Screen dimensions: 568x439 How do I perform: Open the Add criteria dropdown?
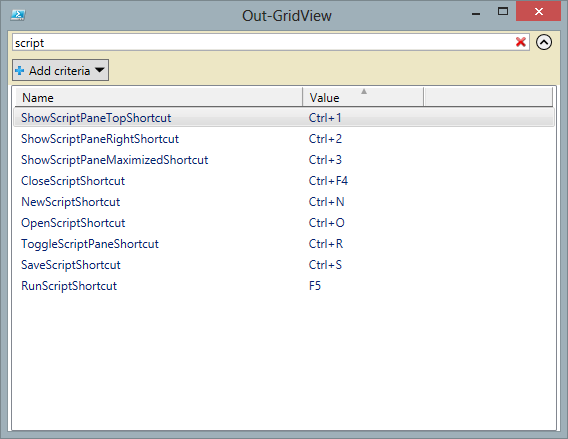pyautogui.click(x=60, y=70)
